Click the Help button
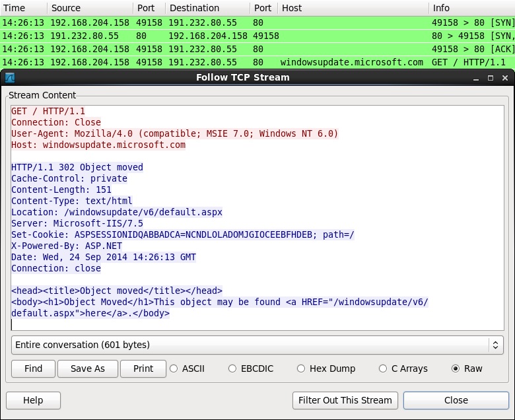515x420 pixels. click(x=33, y=400)
